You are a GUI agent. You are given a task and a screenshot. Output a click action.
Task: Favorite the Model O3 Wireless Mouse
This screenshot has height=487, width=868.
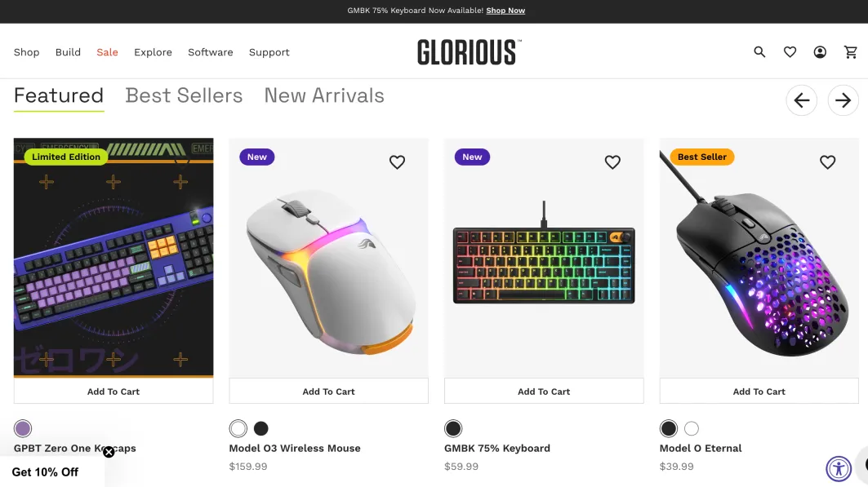[x=397, y=162]
